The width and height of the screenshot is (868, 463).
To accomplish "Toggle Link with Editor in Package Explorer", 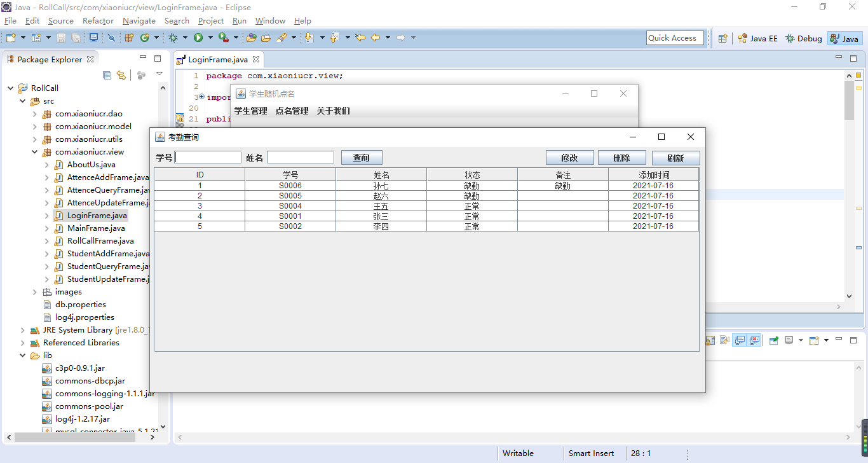I will click(x=121, y=75).
